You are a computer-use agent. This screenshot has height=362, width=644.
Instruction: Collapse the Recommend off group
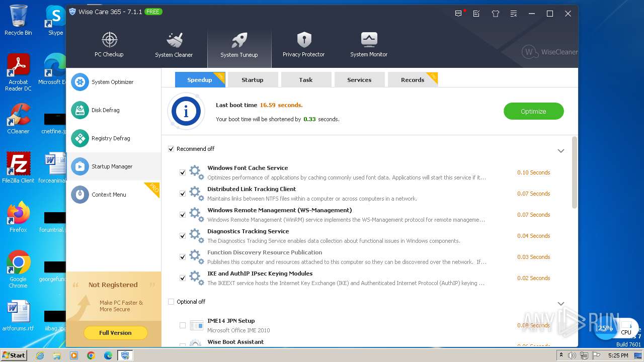click(561, 151)
